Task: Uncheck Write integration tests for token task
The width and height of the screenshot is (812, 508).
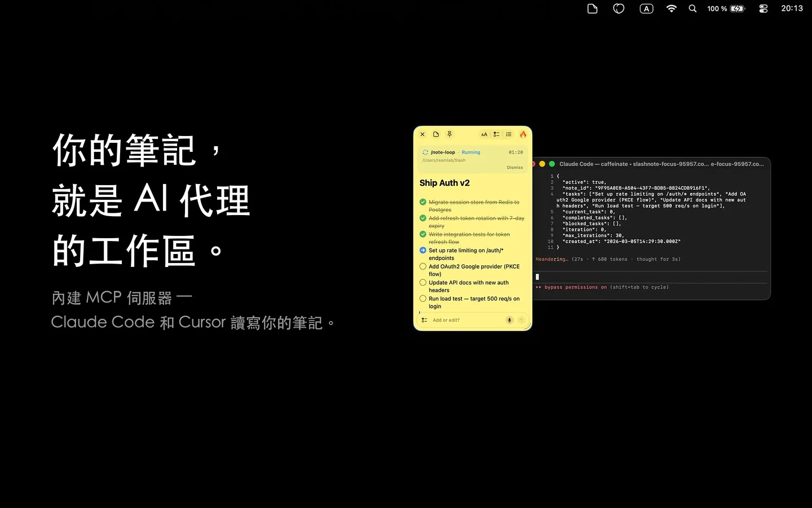Action: click(x=423, y=234)
